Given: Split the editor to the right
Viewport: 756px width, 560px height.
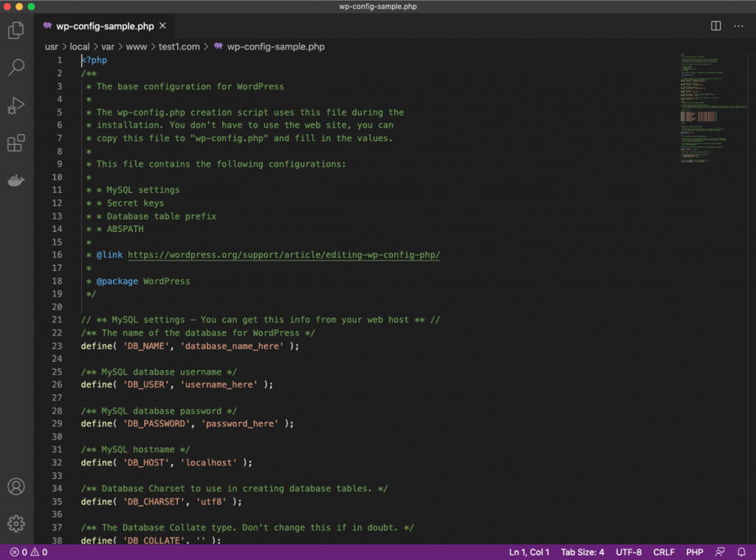Looking at the screenshot, I should (x=715, y=26).
